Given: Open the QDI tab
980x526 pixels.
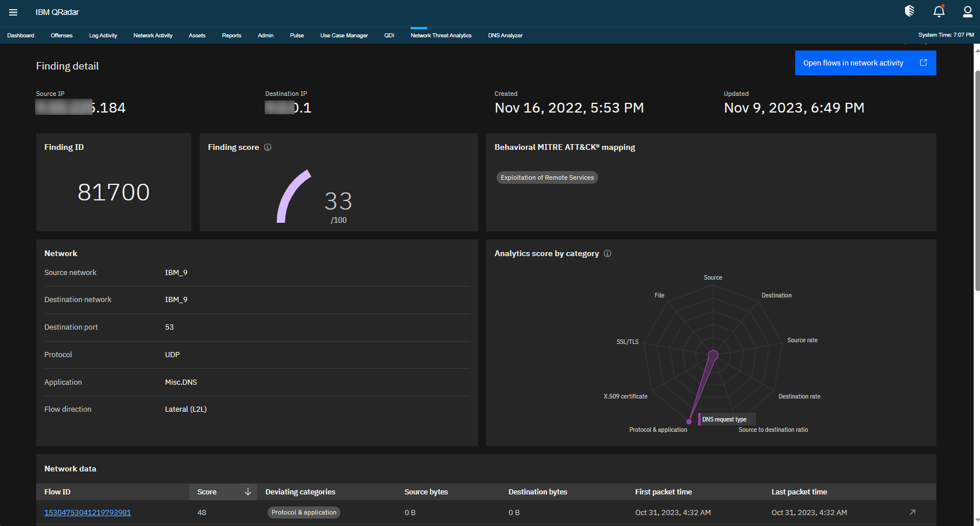Looking at the screenshot, I should point(389,35).
